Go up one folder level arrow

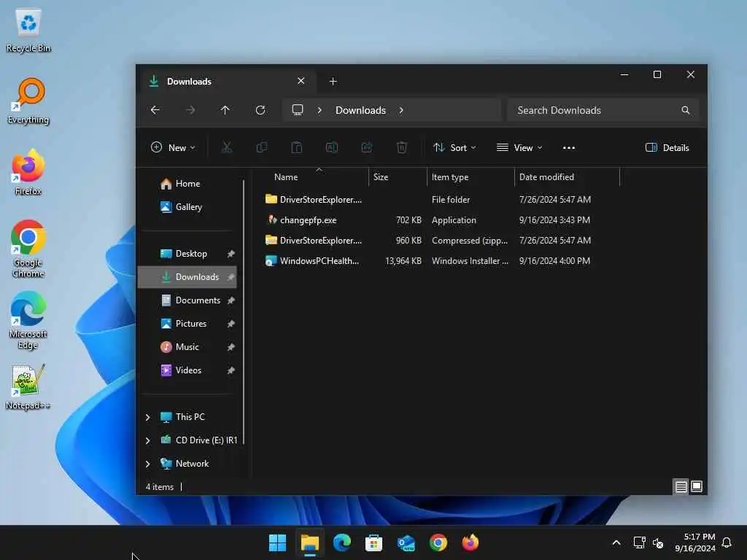tap(225, 111)
